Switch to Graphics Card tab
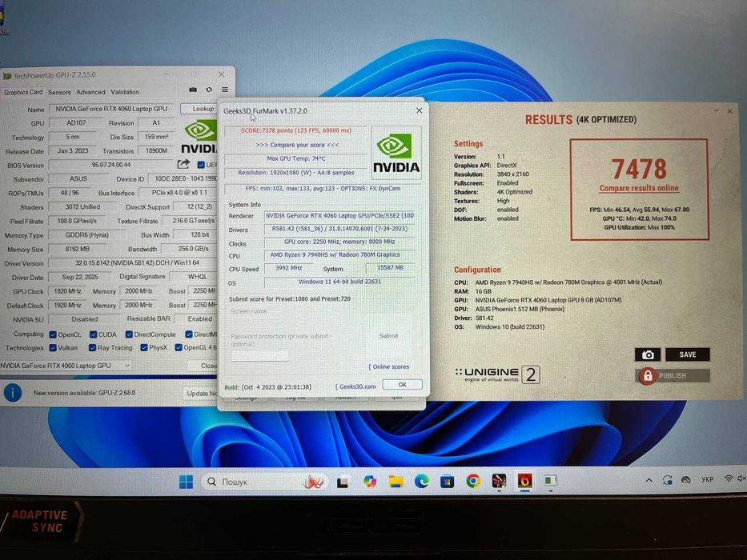This screenshot has height=560, width=747. pos(23,92)
